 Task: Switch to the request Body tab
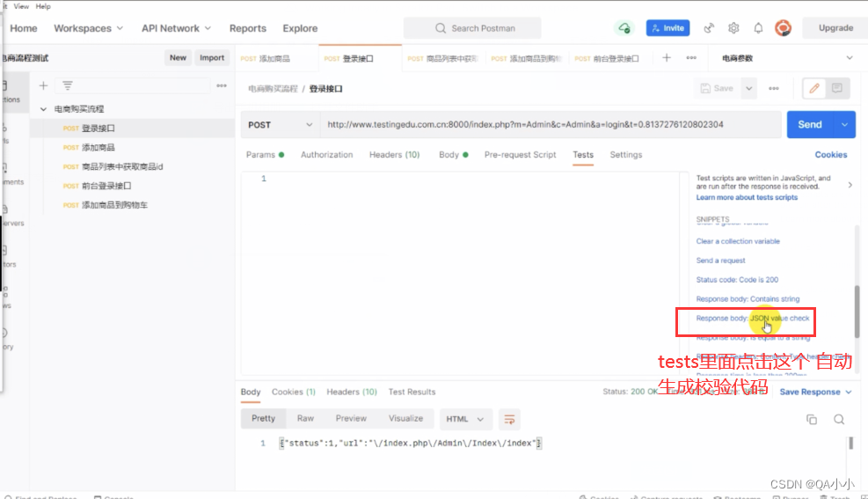[454, 155]
